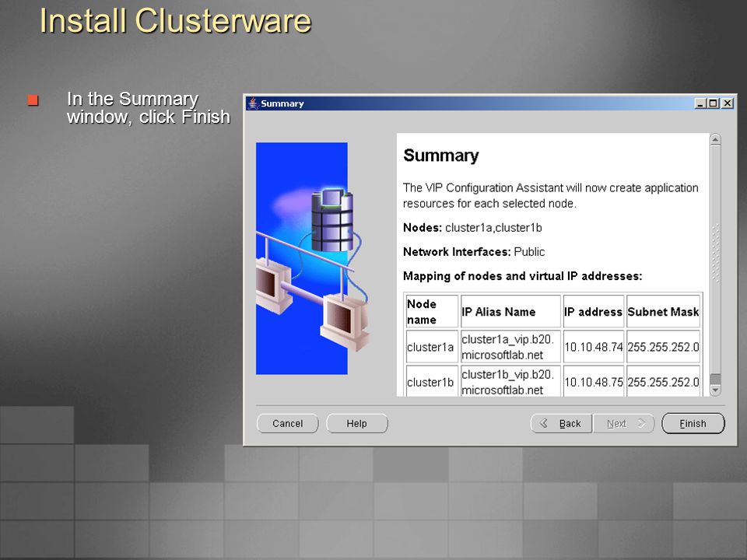Click the Network Interfaces: Public line
The width and height of the screenshot is (747, 560).
(x=474, y=252)
